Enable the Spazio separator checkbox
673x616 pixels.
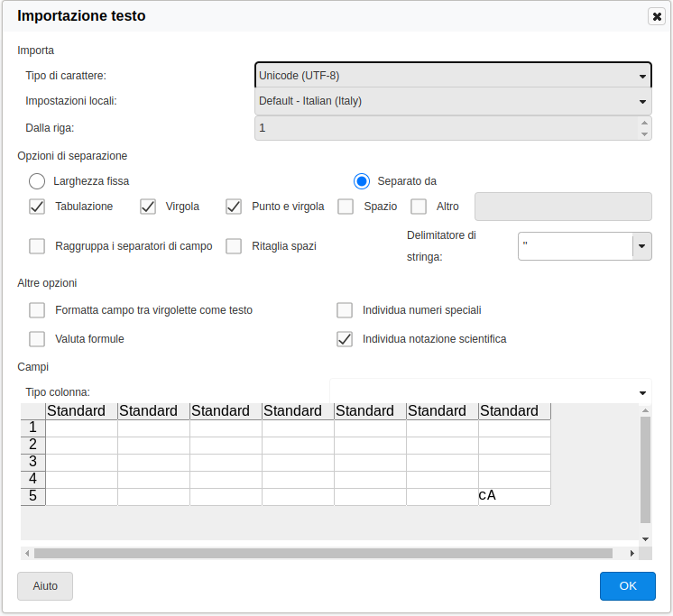346,207
